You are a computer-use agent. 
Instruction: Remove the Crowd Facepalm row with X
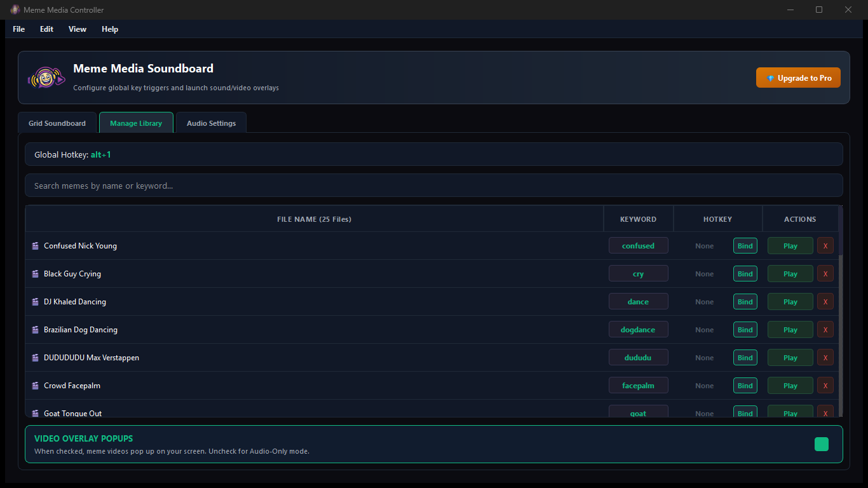coord(825,386)
